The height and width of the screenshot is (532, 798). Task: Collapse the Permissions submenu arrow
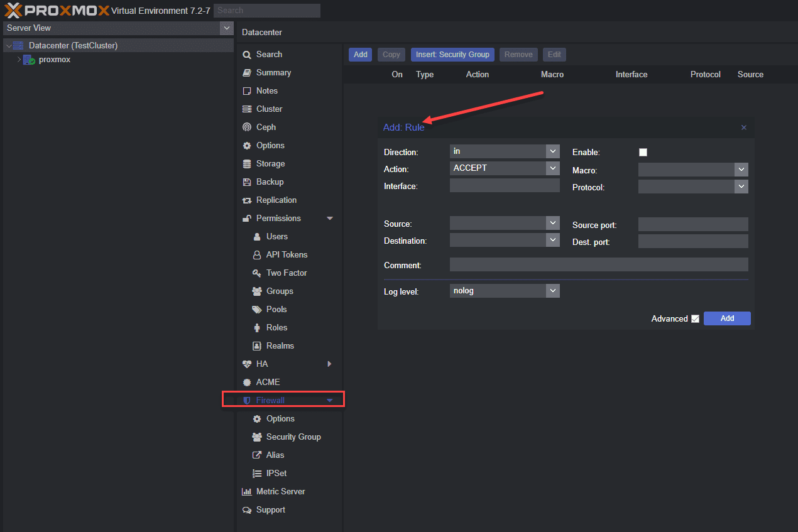pos(330,219)
